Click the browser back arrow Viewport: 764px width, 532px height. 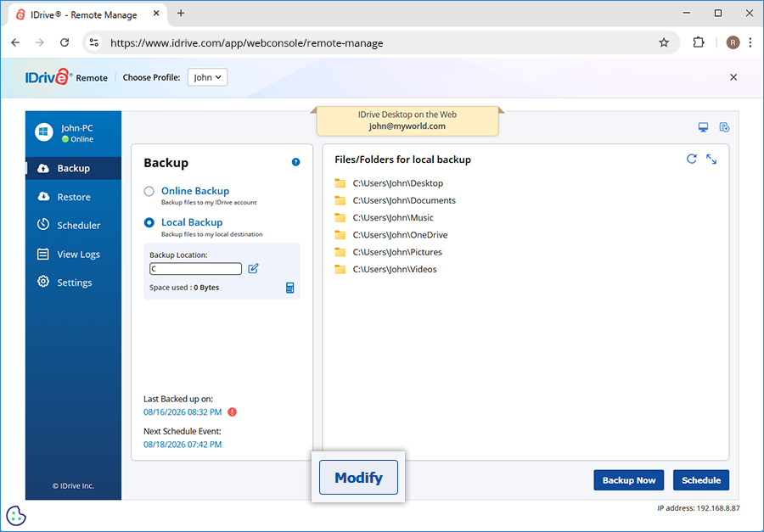coord(15,43)
